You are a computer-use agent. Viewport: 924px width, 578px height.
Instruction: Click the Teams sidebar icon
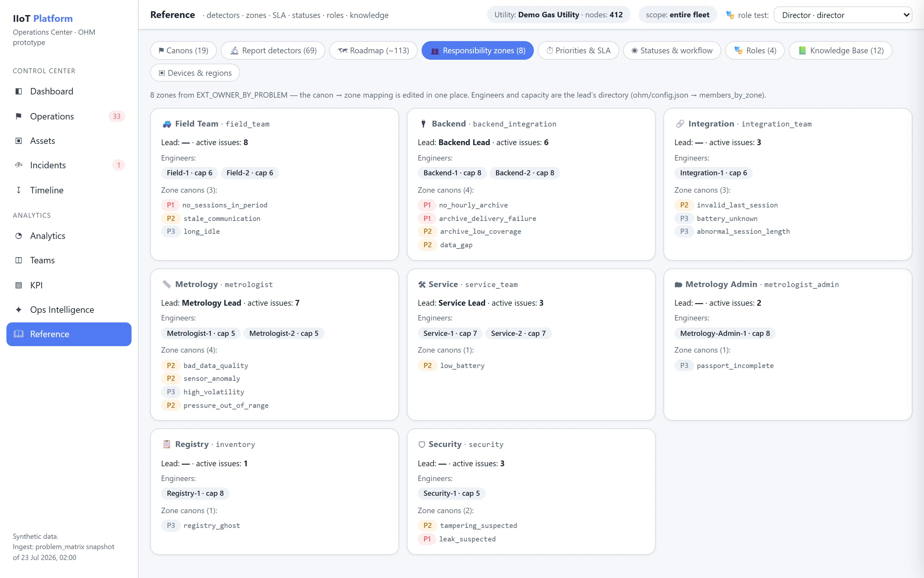coord(18,260)
